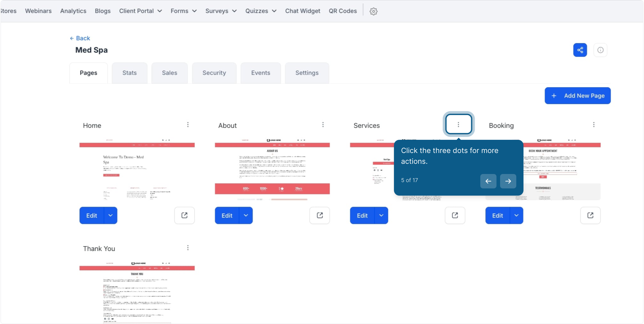Open About page preview in new tab
Image resolution: width=644 pixels, height=324 pixels.
point(320,215)
